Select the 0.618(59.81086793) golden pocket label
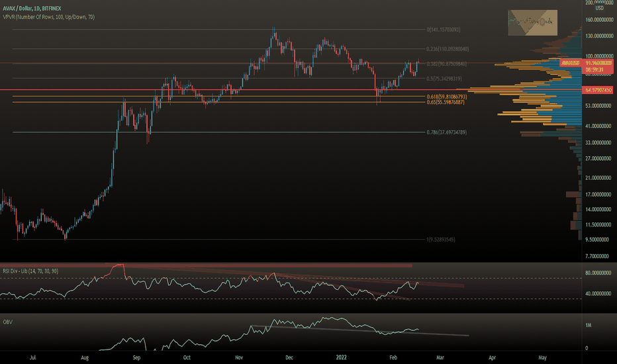The height and width of the screenshot is (364, 617). coord(447,97)
